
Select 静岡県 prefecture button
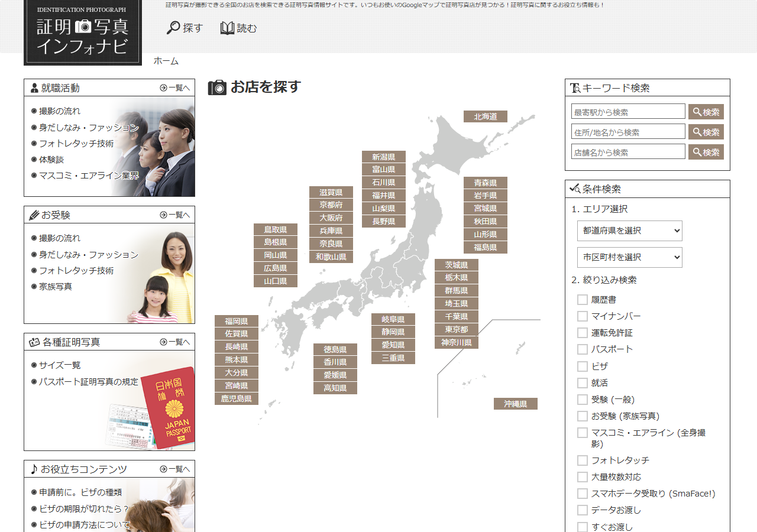pos(393,332)
